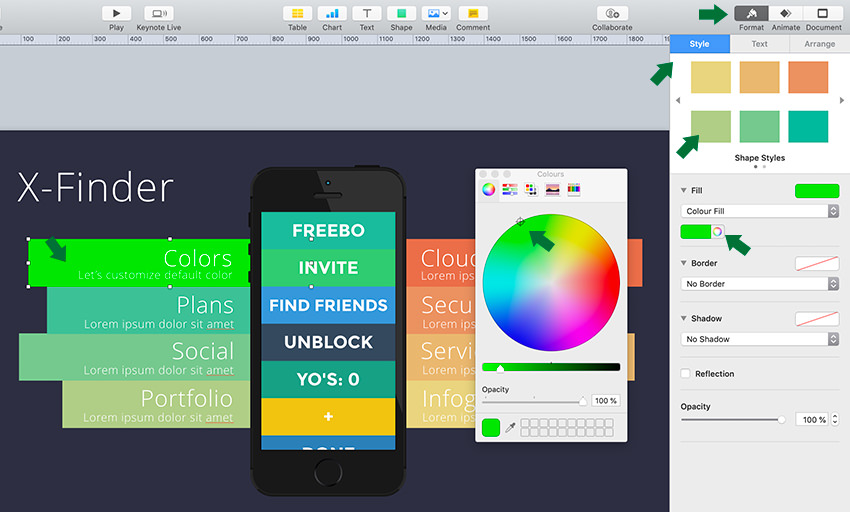Open Keynote Live from toolbar

pyautogui.click(x=159, y=14)
